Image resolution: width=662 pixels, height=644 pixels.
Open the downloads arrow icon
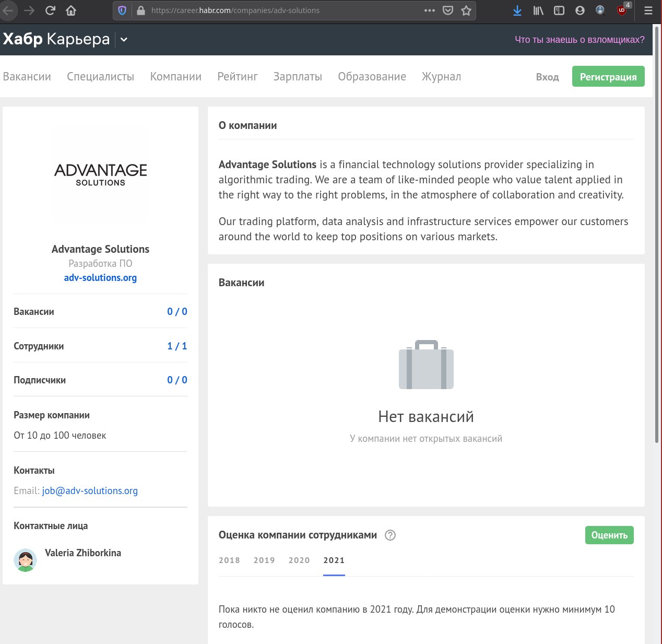pos(517,10)
